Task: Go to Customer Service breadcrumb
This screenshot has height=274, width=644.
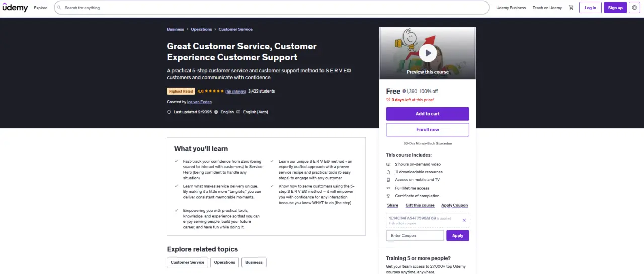Action: pyautogui.click(x=235, y=29)
